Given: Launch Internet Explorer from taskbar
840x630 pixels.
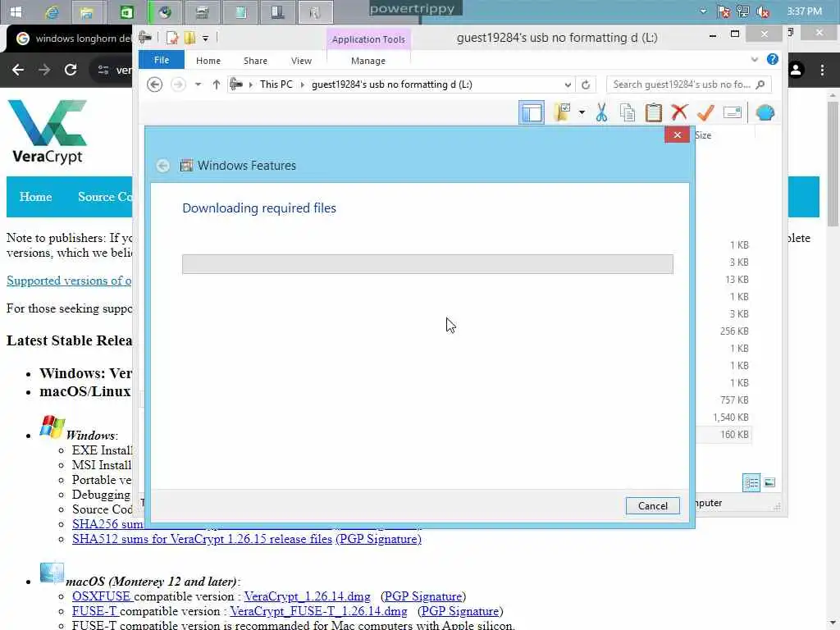Looking at the screenshot, I should point(52,11).
